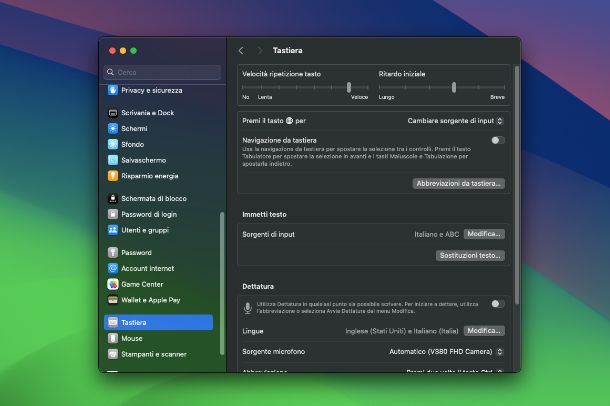Select Schermata di blocco label
610x406 pixels.
154,198
